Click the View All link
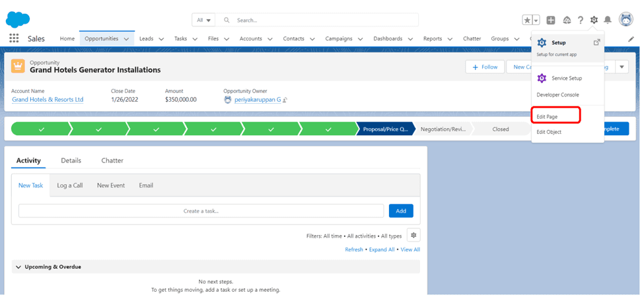 point(410,250)
